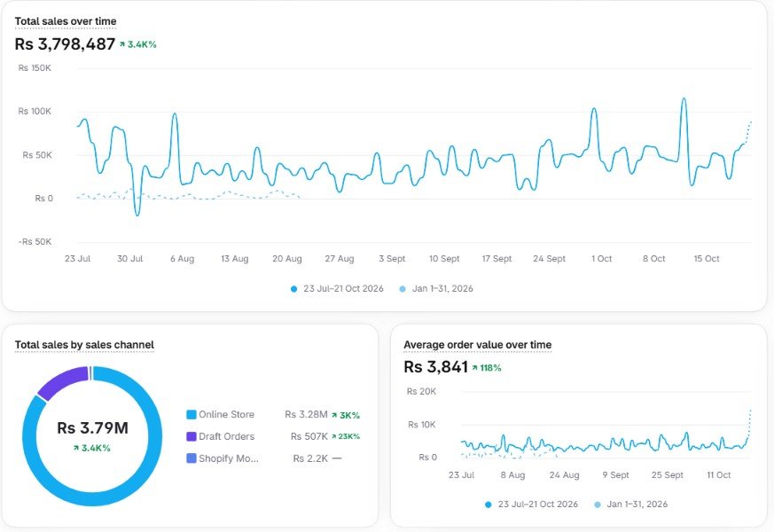Click the -Rs 50K y-axis label
This screenshot has width=774, height=532.
point(35,242)
